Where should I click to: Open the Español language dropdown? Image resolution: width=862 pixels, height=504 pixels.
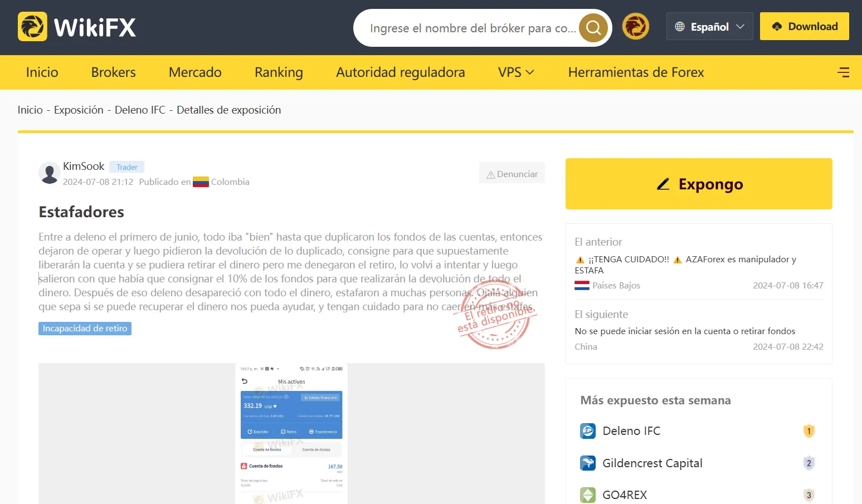pyautogui.click(x=709, y=27)
